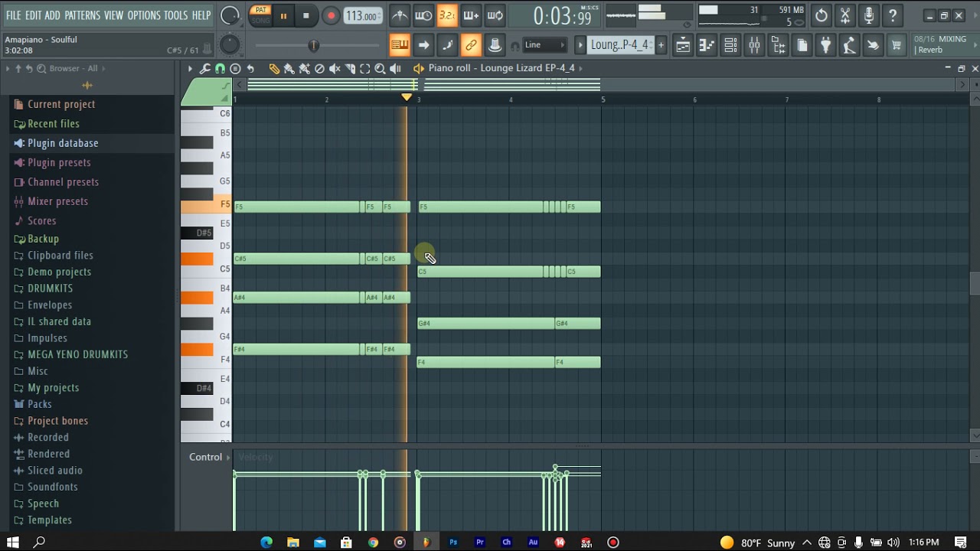Screen dimensions: 980x551
Task: Switch the PAT/SONG mode toggle
Action: pos(261,15)
